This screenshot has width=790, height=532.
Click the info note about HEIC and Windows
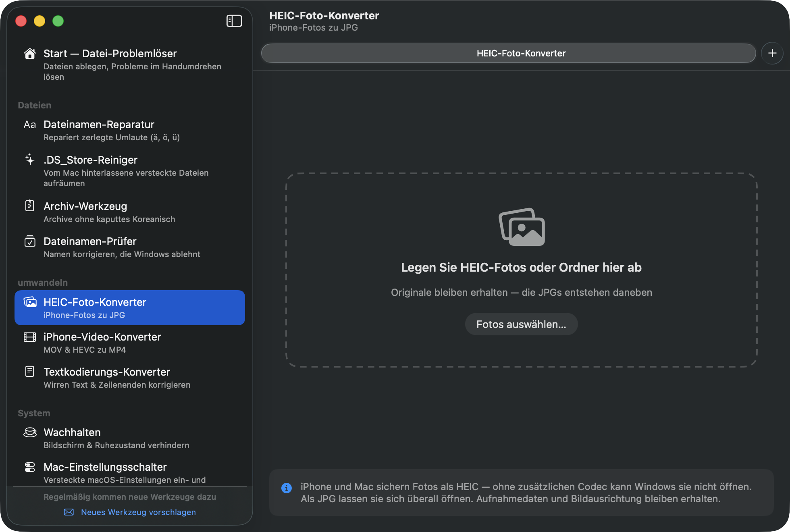(x=522, y=493)
